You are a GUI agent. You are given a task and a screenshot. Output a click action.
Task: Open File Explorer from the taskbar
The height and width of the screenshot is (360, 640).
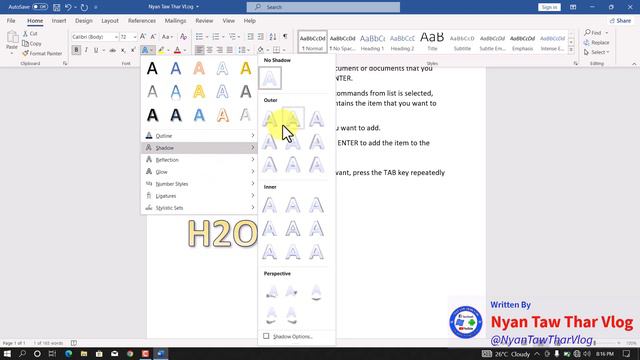coord(84,353)
